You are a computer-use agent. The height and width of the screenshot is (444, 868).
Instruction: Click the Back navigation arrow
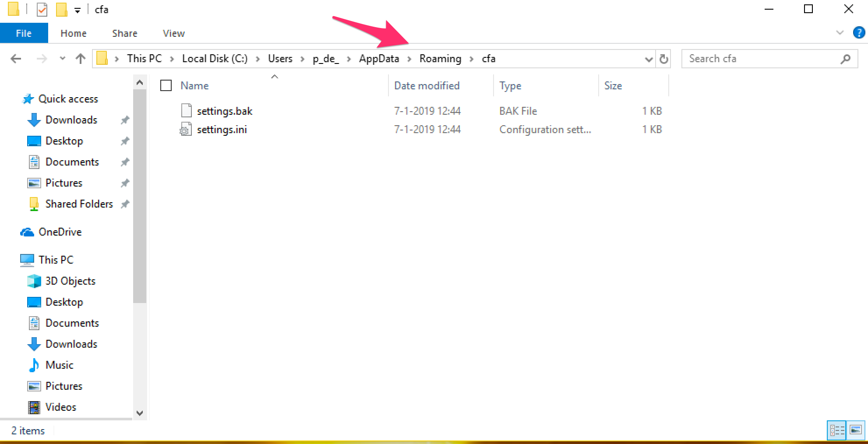coord(16,59)
